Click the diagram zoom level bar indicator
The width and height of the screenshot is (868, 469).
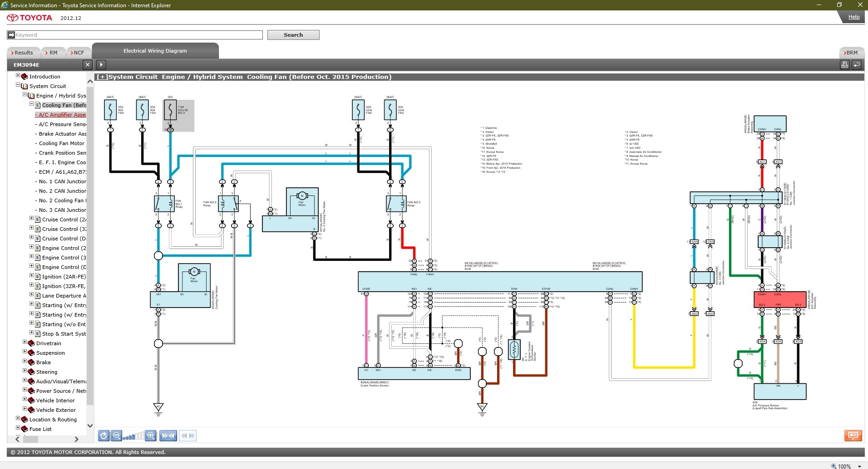[133, 436]
